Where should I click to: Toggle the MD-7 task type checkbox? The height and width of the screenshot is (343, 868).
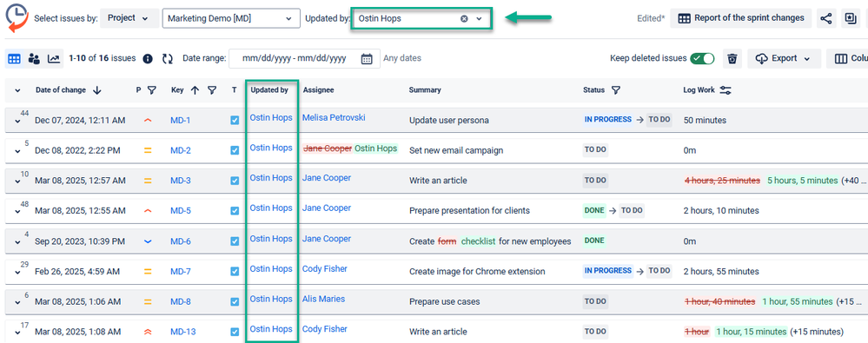click(x=235, y=271)
